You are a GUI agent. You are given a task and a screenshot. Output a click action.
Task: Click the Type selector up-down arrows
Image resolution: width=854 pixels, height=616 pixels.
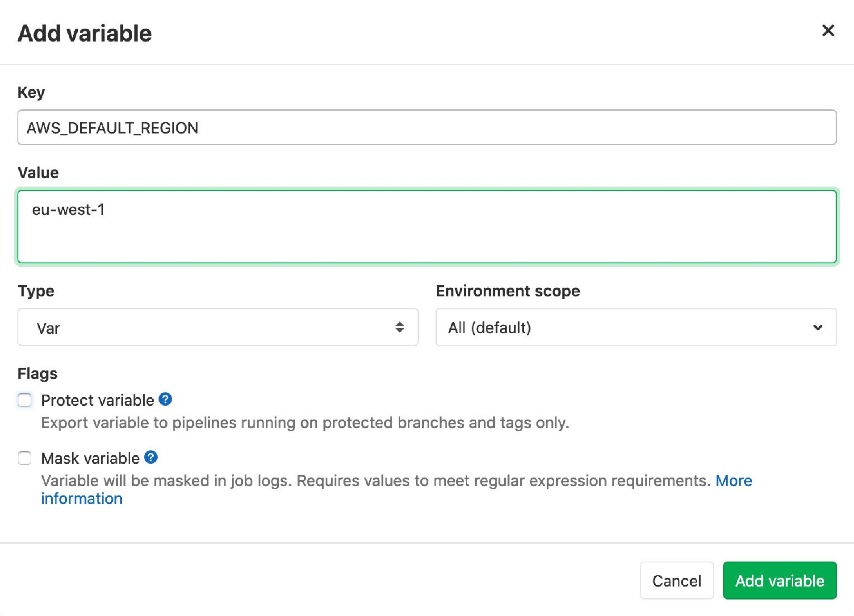(399, 327)
